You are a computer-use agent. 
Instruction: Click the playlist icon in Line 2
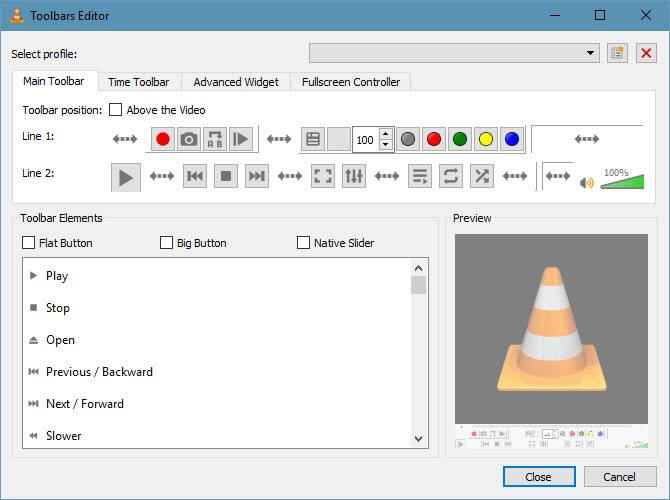(420, 176)
